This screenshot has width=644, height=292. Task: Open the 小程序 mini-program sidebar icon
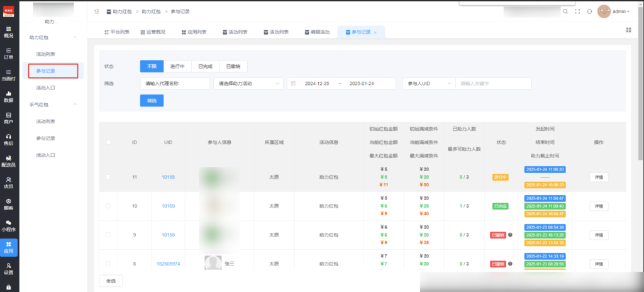coord(8,226)
